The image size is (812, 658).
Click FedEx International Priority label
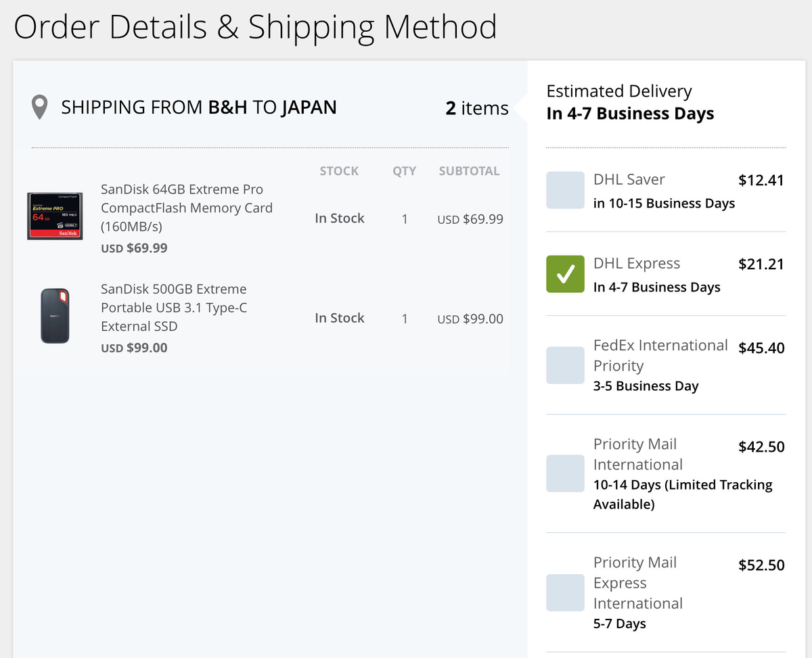(660, 356)
